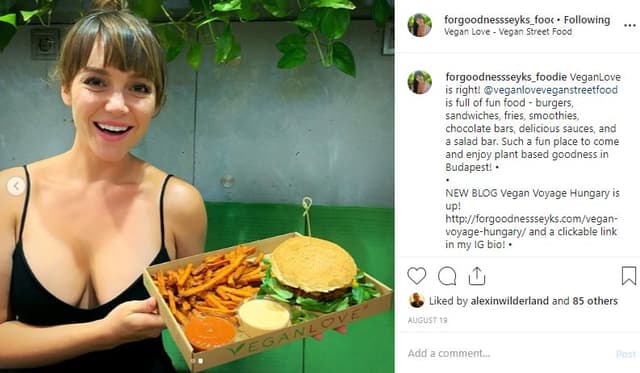
Task: Like the post with the heart icon
Action: pyautogui.click(x=416, y=276)
